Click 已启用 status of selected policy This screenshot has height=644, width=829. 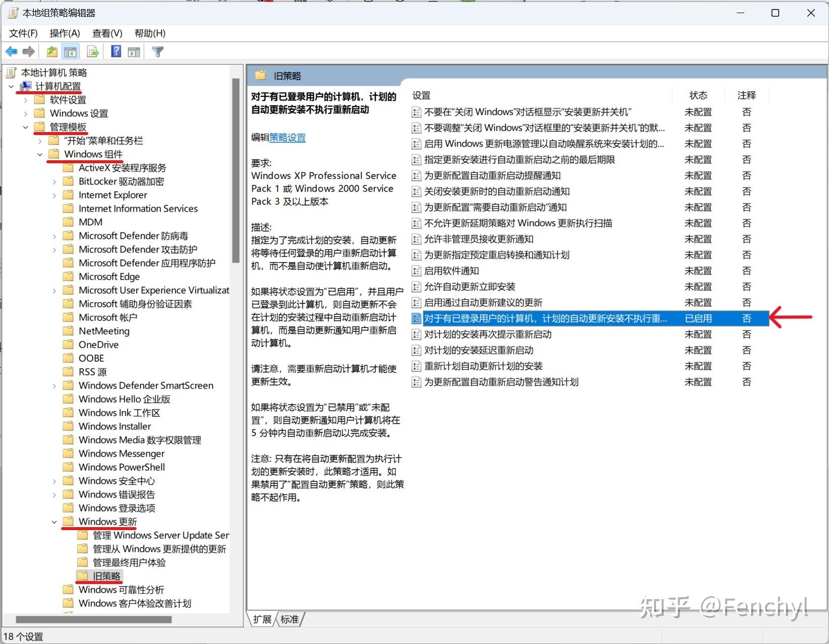coord(698,318)
